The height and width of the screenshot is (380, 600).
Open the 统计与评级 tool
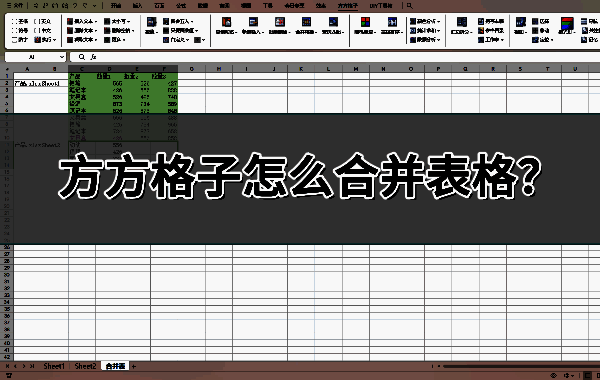425,31
